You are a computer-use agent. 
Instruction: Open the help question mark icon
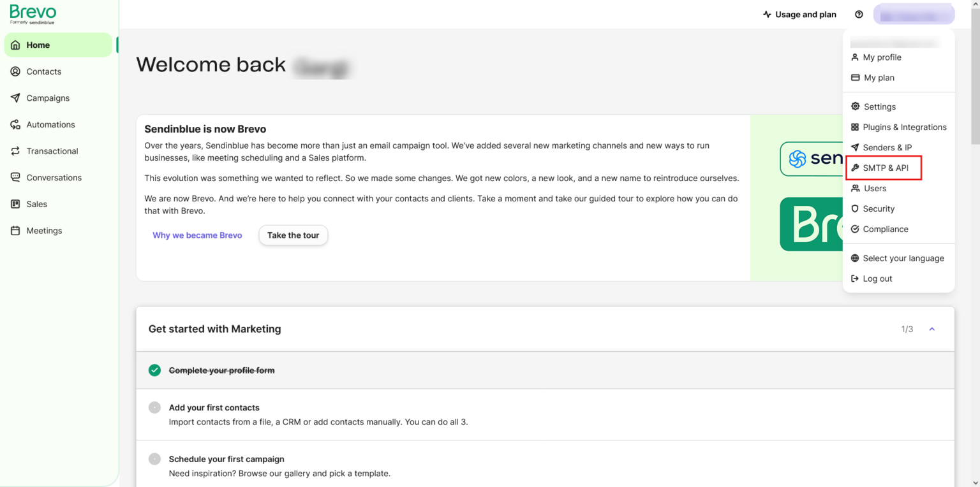(859, 13)
